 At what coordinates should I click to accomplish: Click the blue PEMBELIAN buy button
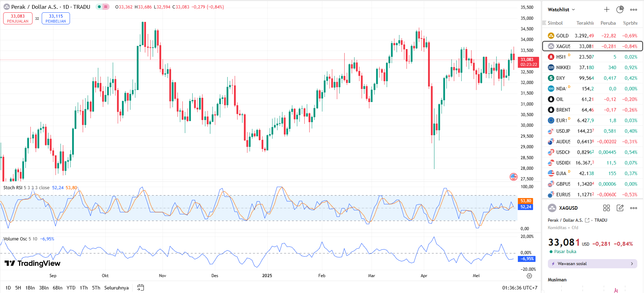click(x=56, y=18)
